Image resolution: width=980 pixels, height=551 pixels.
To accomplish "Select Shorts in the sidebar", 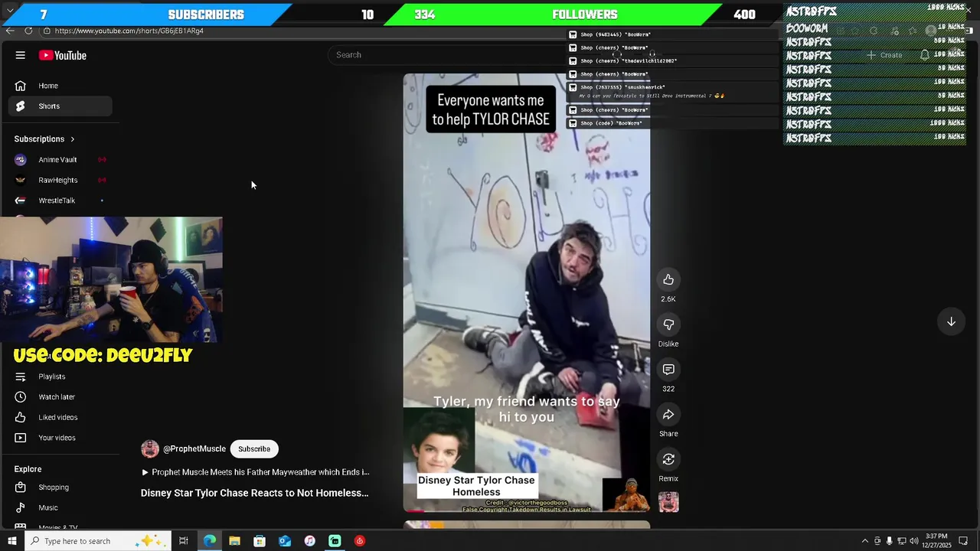I will click(x=60, y=106).
